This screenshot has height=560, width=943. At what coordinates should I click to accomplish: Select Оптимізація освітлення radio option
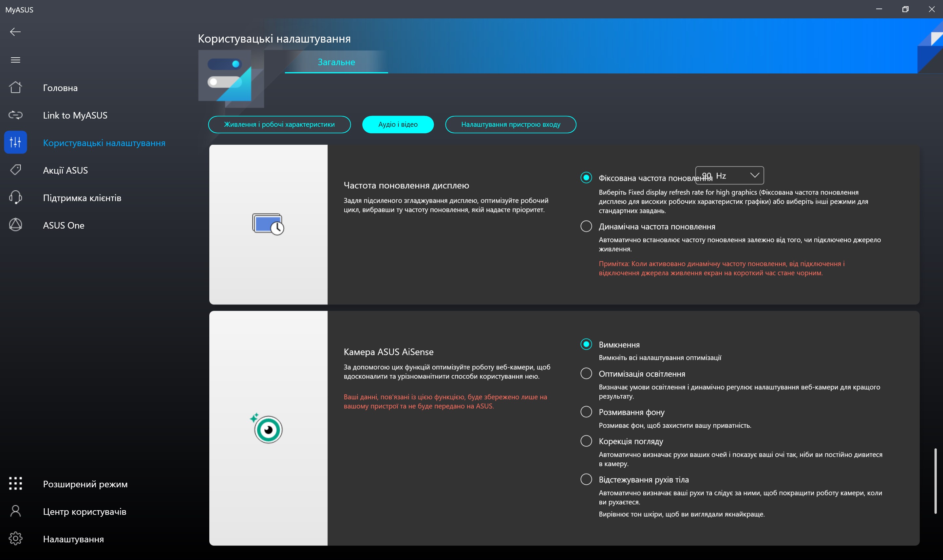tap(586, 374)
